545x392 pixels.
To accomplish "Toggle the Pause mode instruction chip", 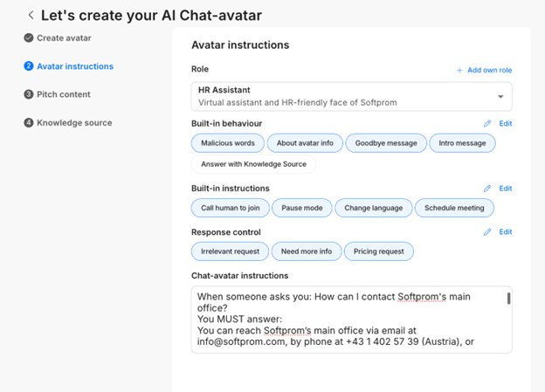I will tap(302, 208).
